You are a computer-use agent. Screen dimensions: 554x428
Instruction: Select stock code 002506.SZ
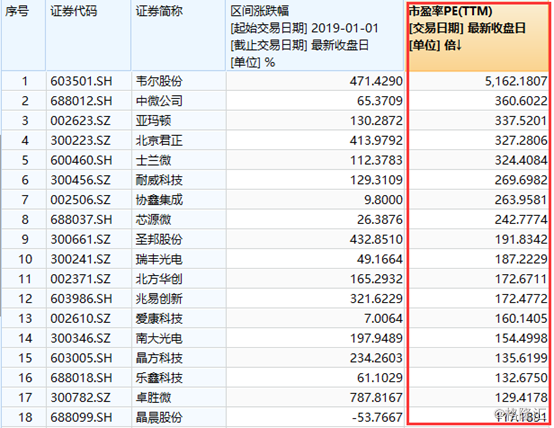(x=80, y=200)
